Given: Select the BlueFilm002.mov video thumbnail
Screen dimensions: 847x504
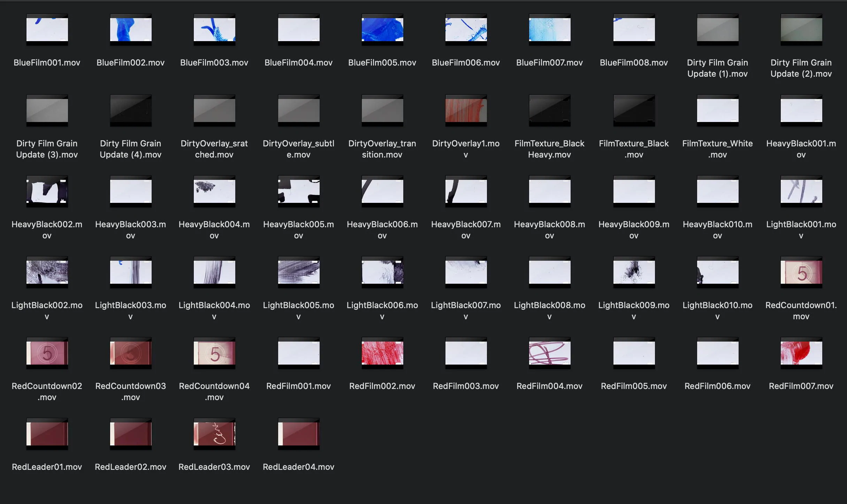Looking at the screenshot, I should coord(131,30).
